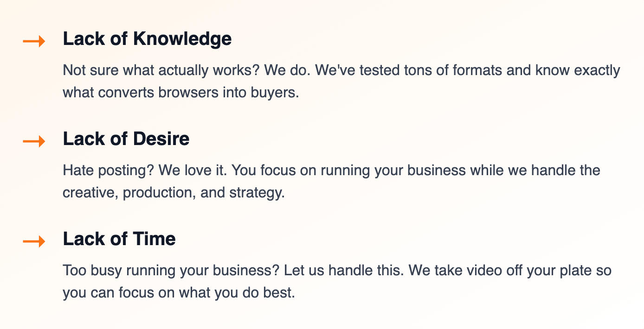Select the "Lack of Knowledge" heading

147,39
